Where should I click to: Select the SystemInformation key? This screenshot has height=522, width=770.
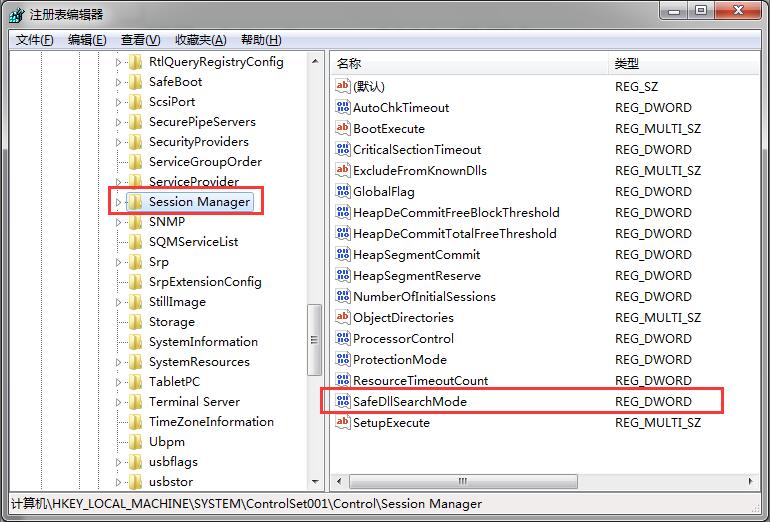(x=203, y=342)
